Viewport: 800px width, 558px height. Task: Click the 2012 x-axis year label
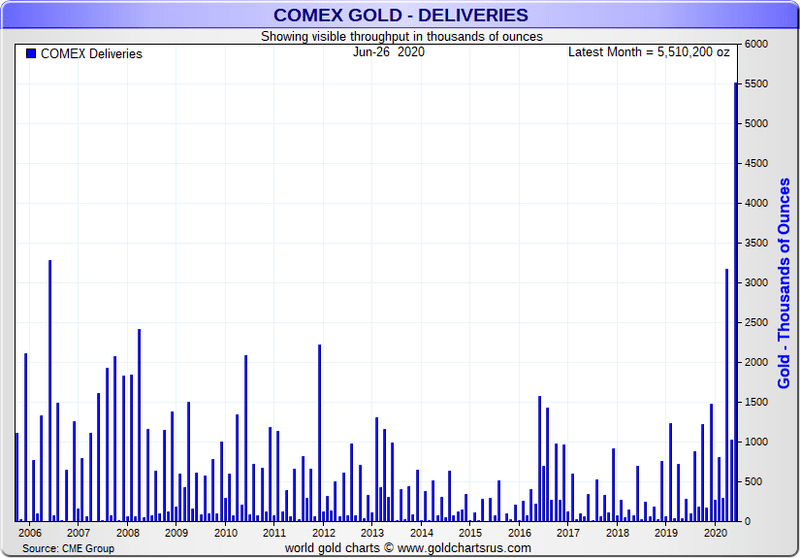coord(323,533)
